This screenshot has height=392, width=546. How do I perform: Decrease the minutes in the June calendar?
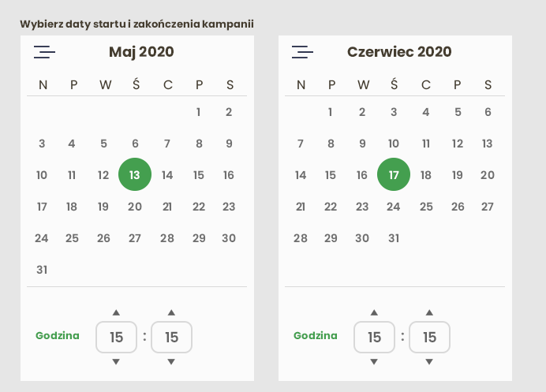(x=429, y=362)
